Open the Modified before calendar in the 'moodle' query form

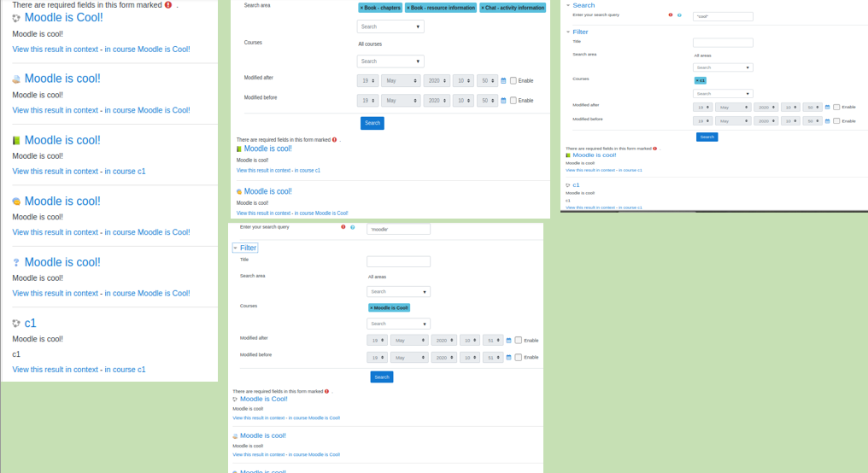point(508,358)
